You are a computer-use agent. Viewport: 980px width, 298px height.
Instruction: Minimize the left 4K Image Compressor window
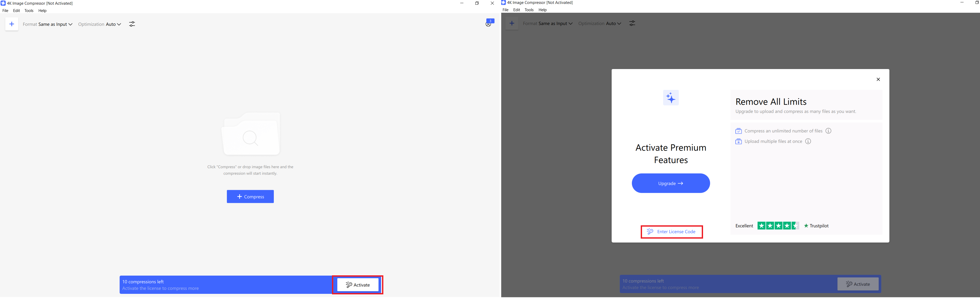pos(462,3)
